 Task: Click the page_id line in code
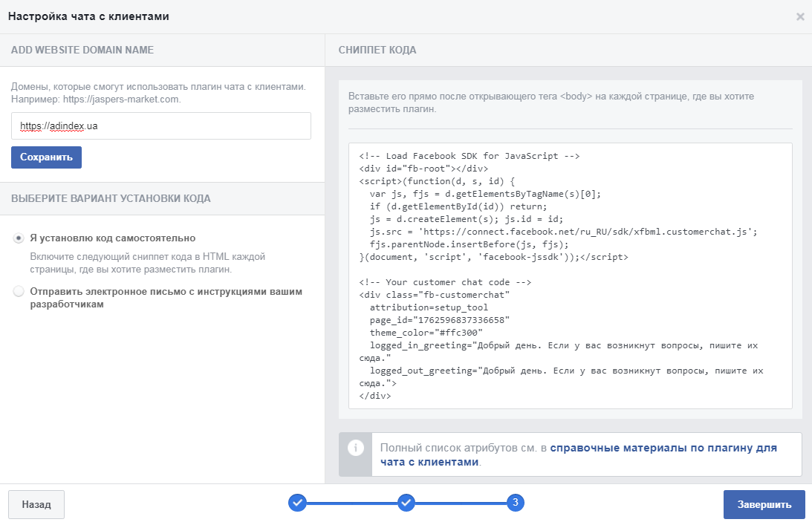[440, 320]
